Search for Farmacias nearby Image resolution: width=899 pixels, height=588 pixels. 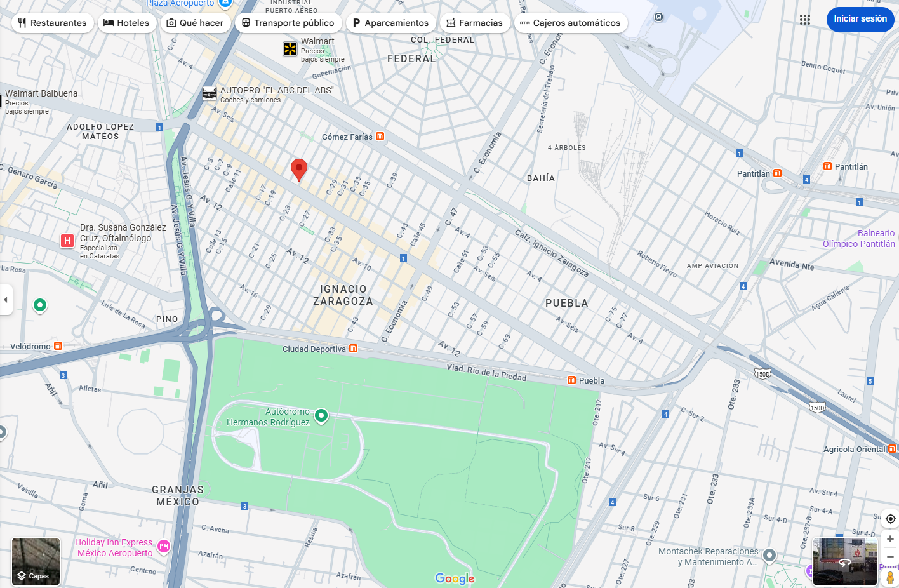coord(474,23)
